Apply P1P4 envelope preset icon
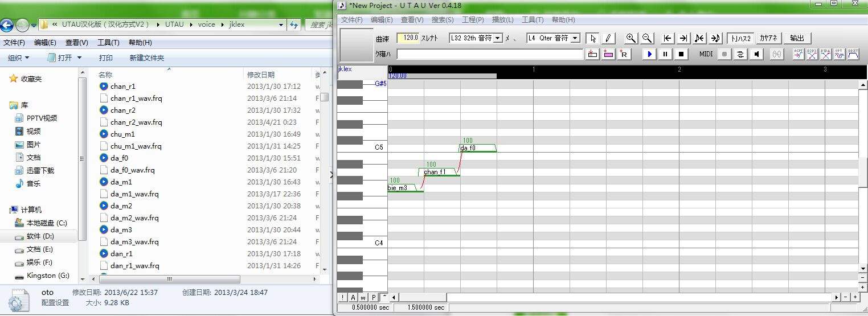 826,54
